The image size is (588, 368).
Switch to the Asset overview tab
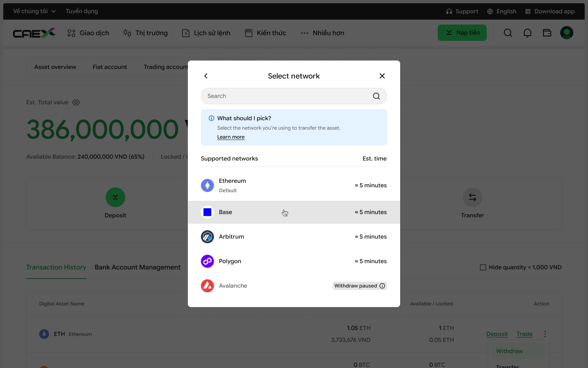coord(55,67)
